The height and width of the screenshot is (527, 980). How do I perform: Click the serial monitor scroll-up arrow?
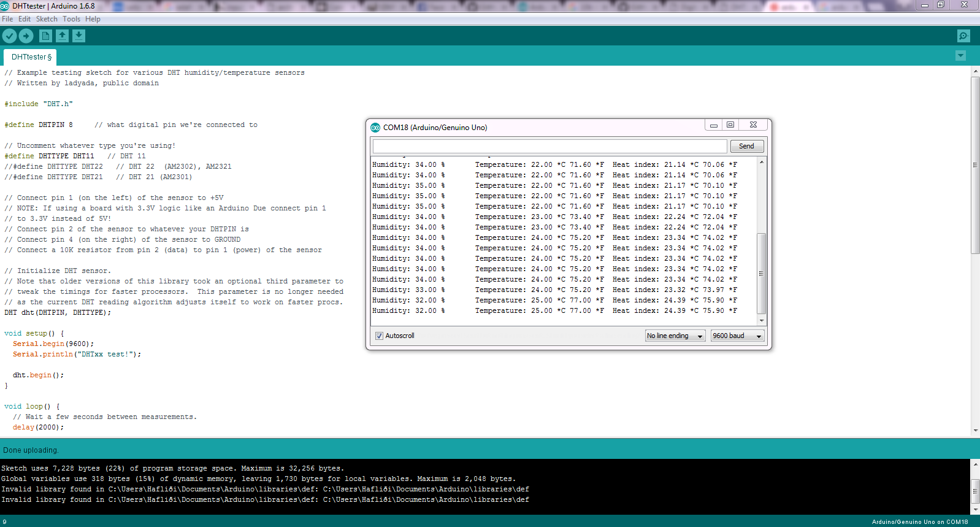tap(762, 163)
